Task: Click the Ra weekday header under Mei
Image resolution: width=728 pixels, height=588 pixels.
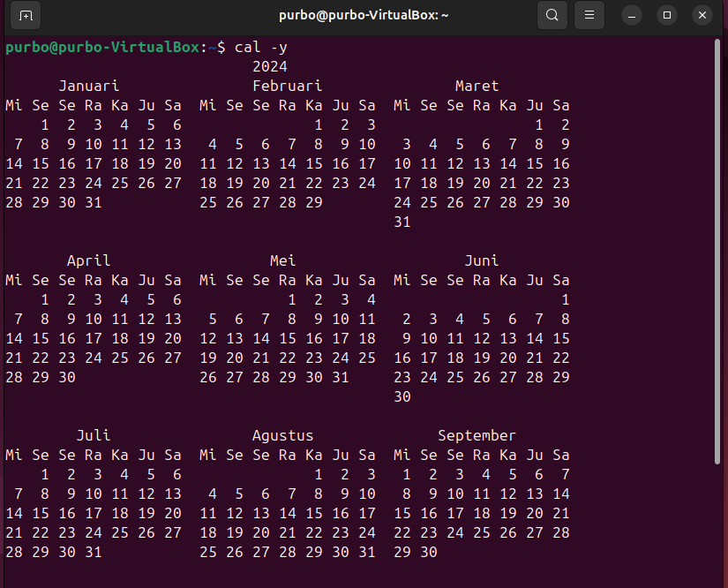Action: click(288, 280)
